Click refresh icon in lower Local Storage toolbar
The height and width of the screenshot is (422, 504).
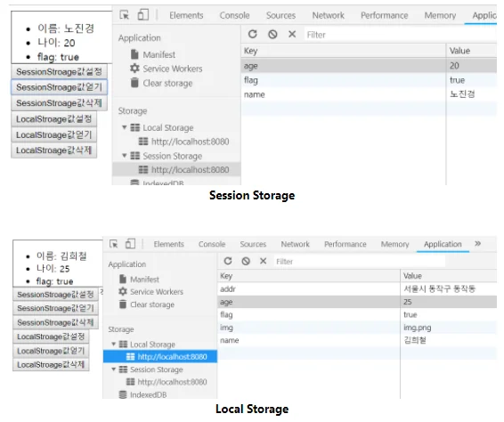pyautogui.click(x=228, y=261)
